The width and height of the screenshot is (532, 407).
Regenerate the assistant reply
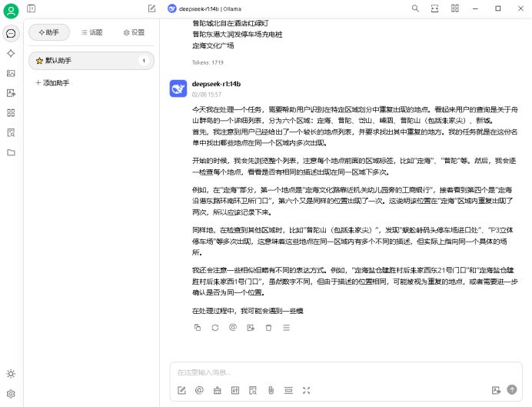coord(215,328)
